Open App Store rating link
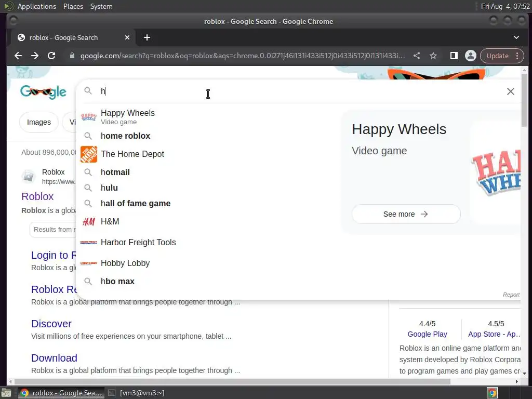 pos(494,334)
